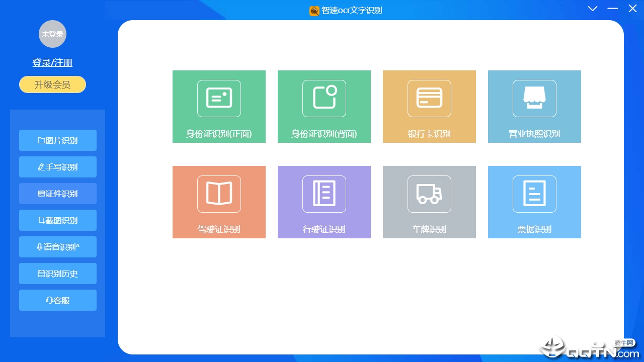The height and width of the screenshot is (362, 644).
Task: Click the app logo in title bar
Action: (314, 11)
